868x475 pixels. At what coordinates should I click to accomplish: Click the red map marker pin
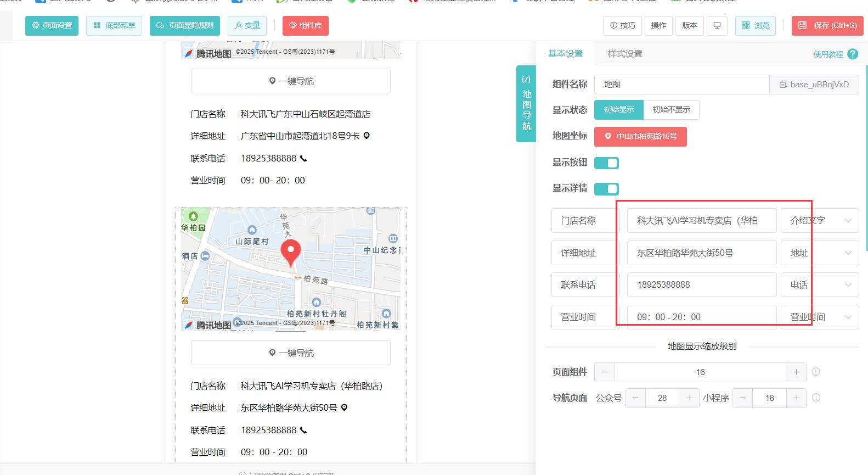click(x=291, y=253)
